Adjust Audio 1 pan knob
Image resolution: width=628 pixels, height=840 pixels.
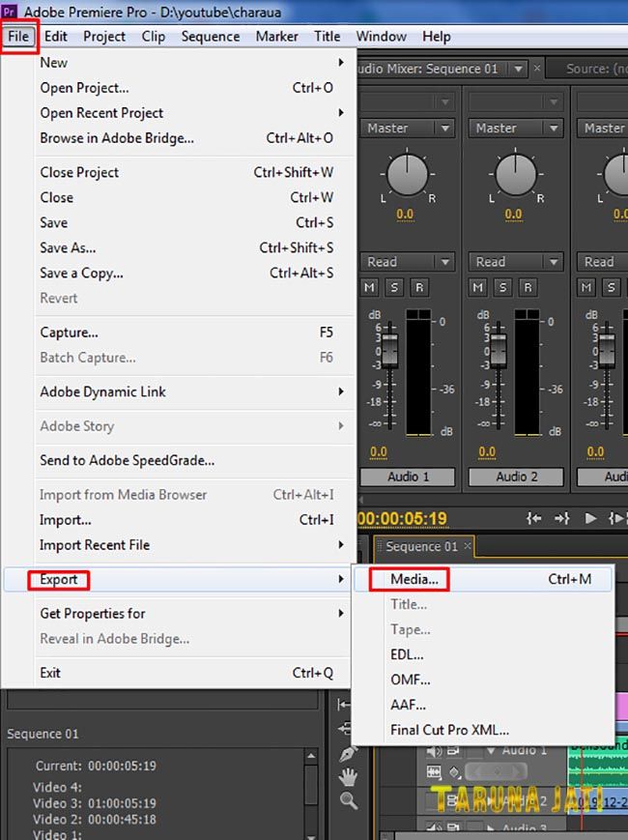[x=408, y=174]
